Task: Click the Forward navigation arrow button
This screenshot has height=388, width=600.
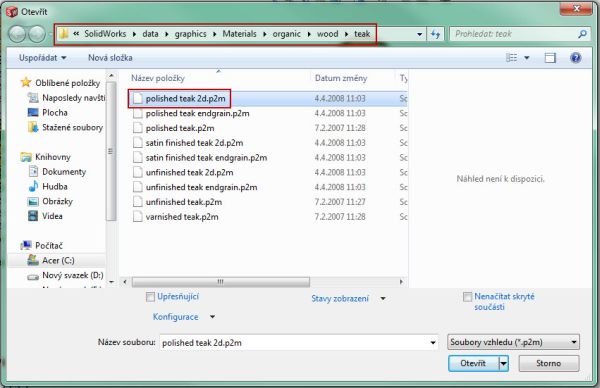Action: [x=37, y=34]
